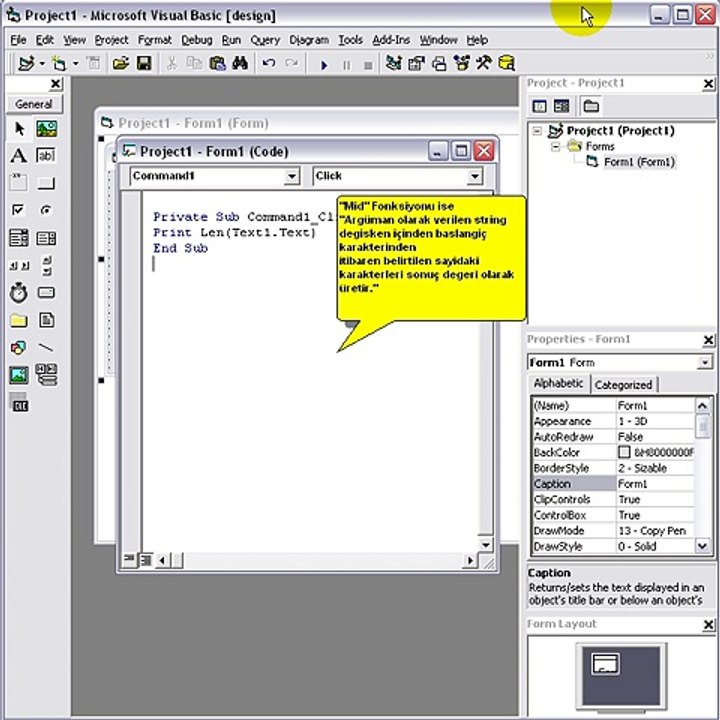Select the Image tool in the toolbox

[19, 375]
